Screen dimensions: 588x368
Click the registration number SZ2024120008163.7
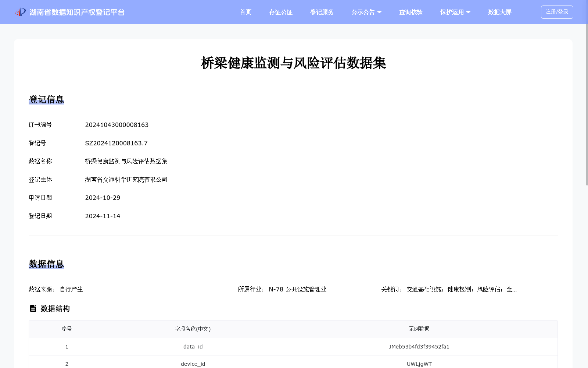(x=116, y=143)
